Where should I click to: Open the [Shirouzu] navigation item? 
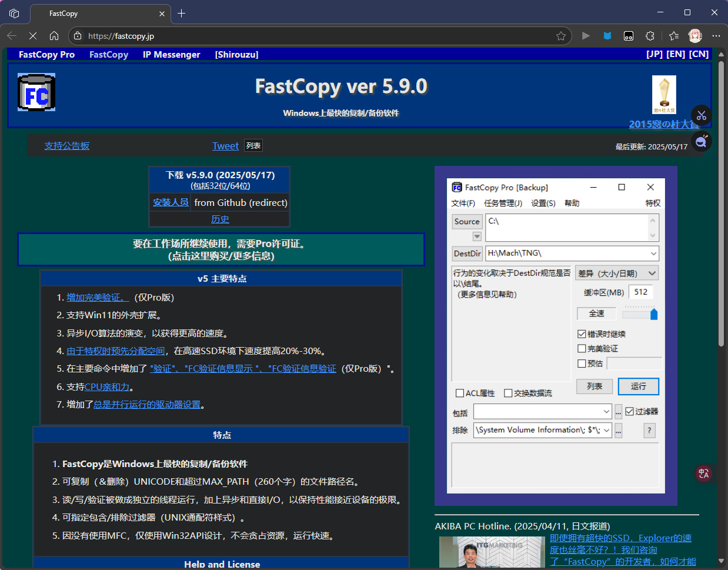pyautogui.click(x=236, y=54)
